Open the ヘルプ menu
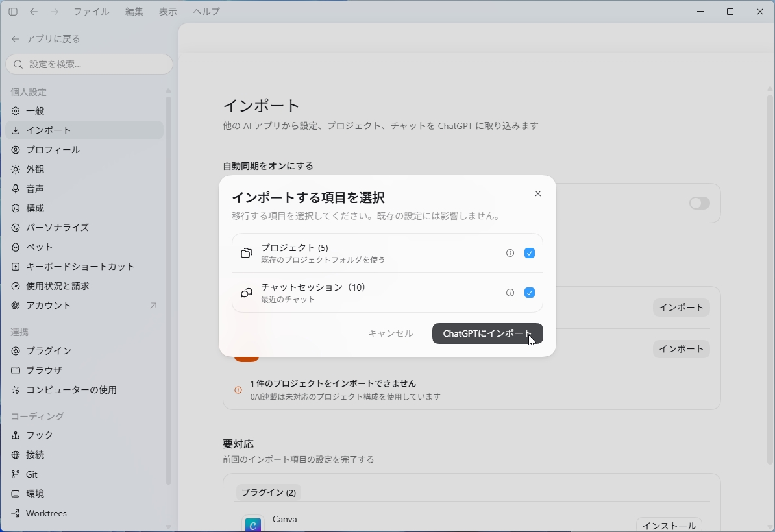This screenshot has height=532, width=775. 206,12
